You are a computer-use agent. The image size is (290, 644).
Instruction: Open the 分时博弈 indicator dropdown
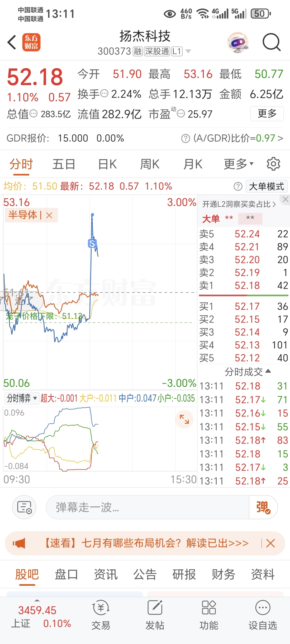coord(22,398)
